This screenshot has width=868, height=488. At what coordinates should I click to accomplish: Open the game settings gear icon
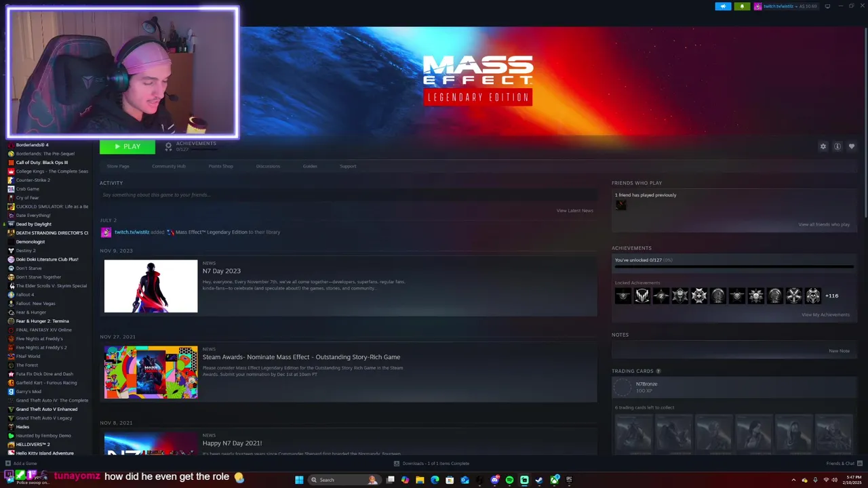point(823,146)
